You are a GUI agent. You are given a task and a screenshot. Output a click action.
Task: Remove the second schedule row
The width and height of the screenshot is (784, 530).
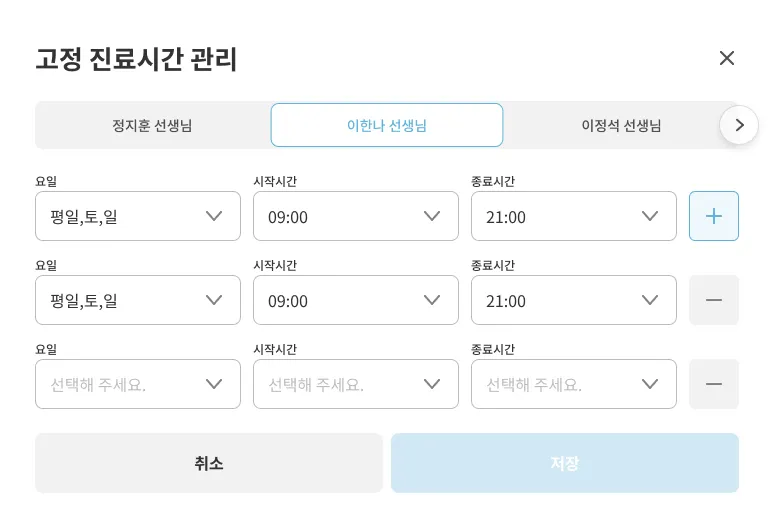point(713,300)
